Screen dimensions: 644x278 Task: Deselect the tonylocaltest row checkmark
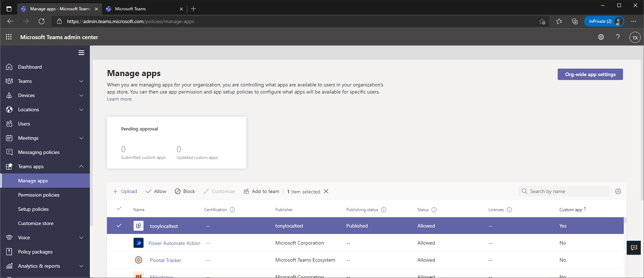(119, 225)
